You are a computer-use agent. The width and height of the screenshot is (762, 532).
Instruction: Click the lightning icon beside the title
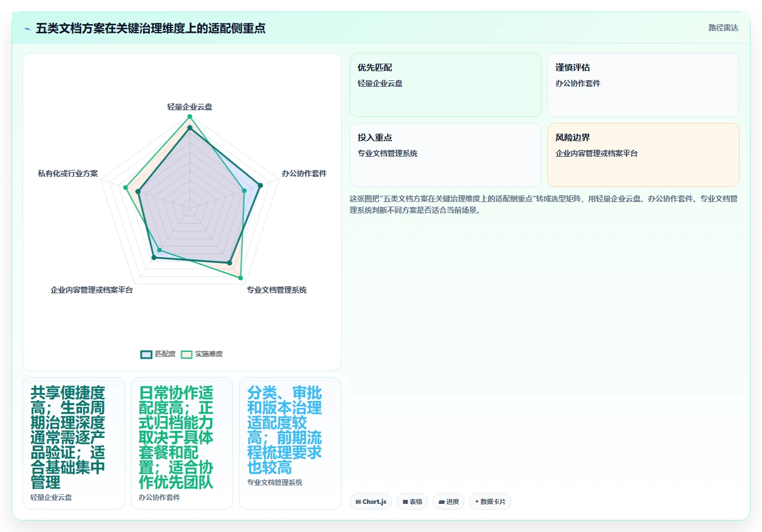27,28
